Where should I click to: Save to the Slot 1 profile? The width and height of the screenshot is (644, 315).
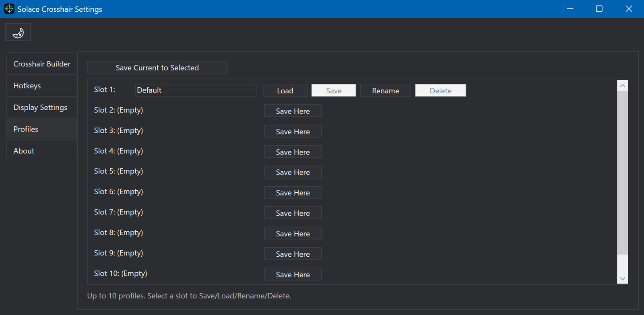pos(334,90)
